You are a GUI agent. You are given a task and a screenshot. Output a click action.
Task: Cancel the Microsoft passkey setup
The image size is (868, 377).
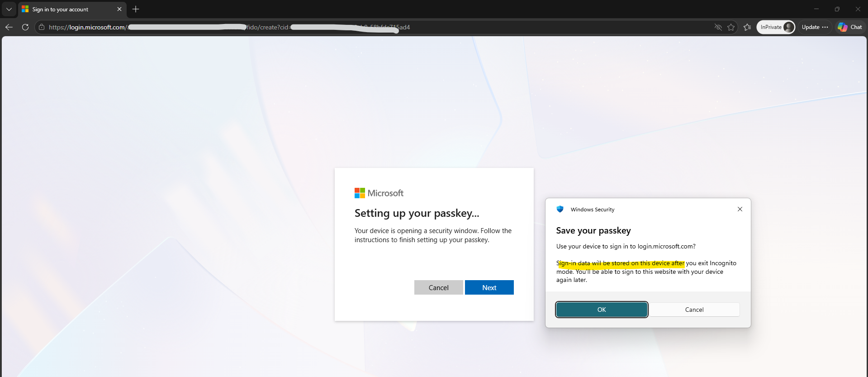[x=439, y=287]
